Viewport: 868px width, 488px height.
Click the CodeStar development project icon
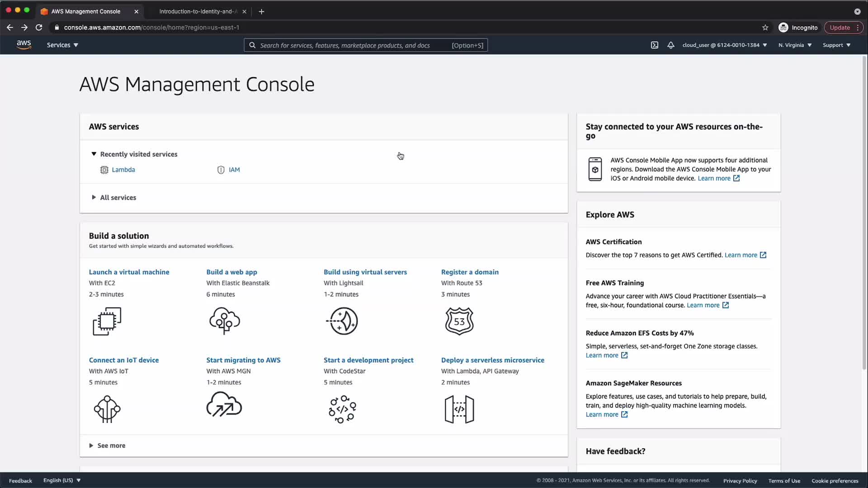tap(342, 409)
